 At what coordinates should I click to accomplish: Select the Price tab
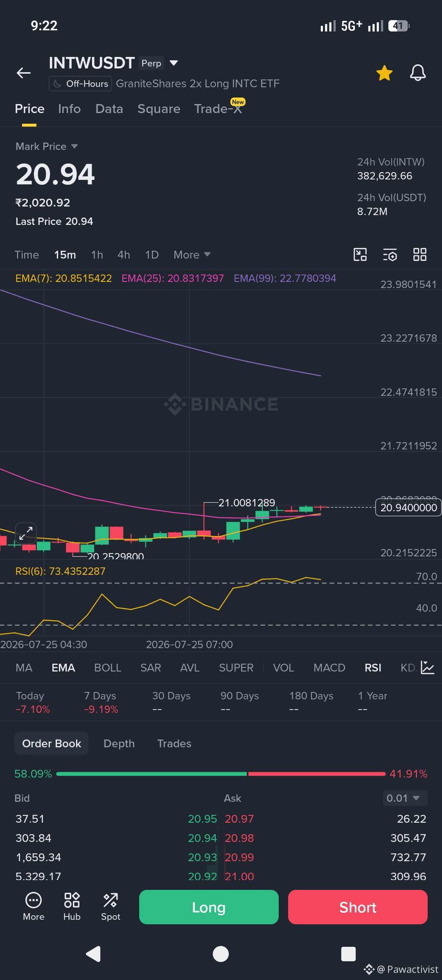pos(29,109)
